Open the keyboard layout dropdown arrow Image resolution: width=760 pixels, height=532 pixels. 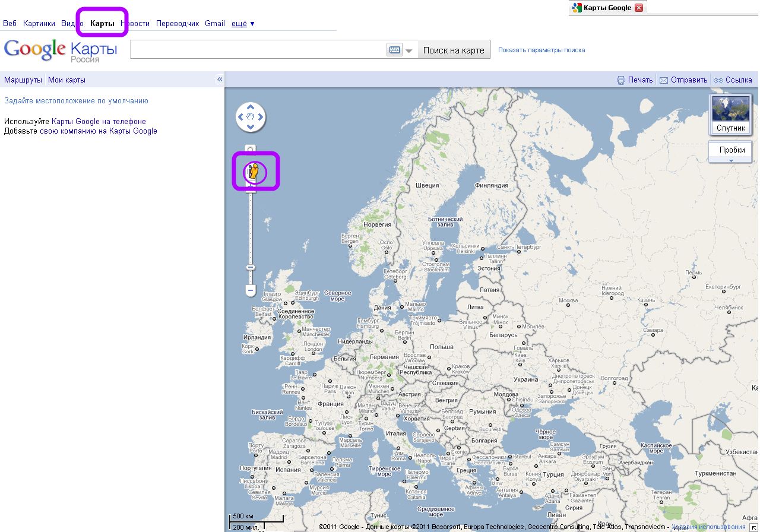click(x=409, y=51)
